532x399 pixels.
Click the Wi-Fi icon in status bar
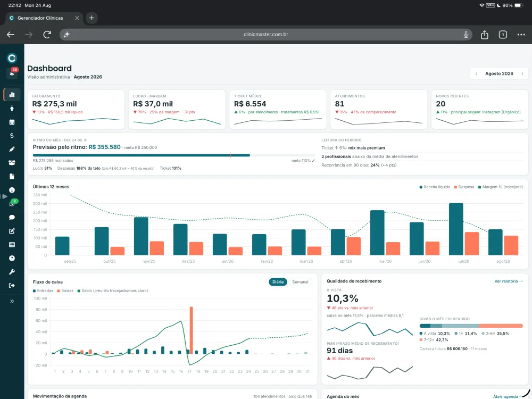tap(481, 5)
